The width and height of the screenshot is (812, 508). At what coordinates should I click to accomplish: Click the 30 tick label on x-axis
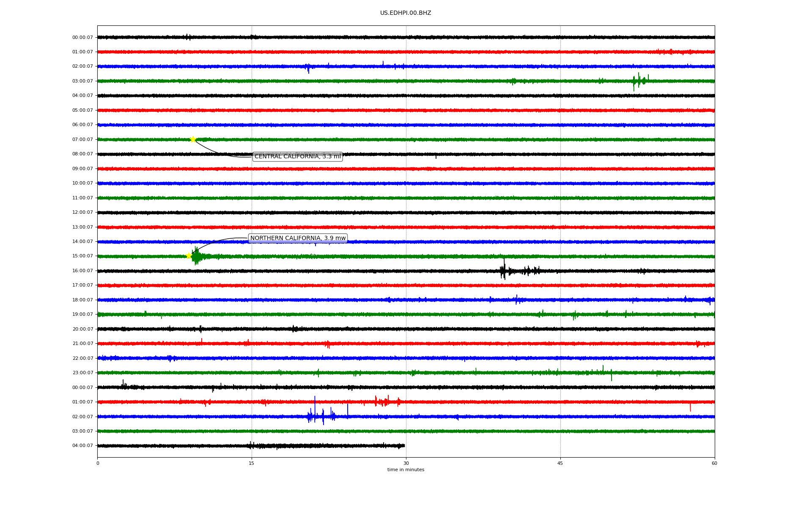click(x=406, y=463)
